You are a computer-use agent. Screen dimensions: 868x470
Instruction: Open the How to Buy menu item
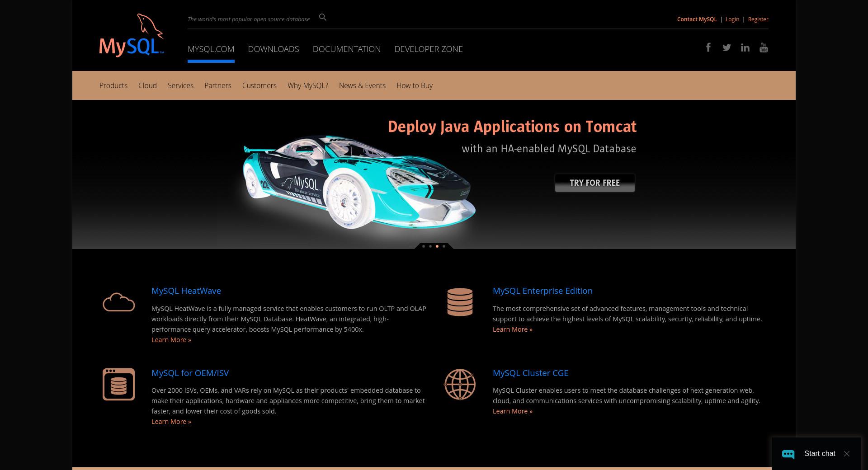click(x=415, y=85)
